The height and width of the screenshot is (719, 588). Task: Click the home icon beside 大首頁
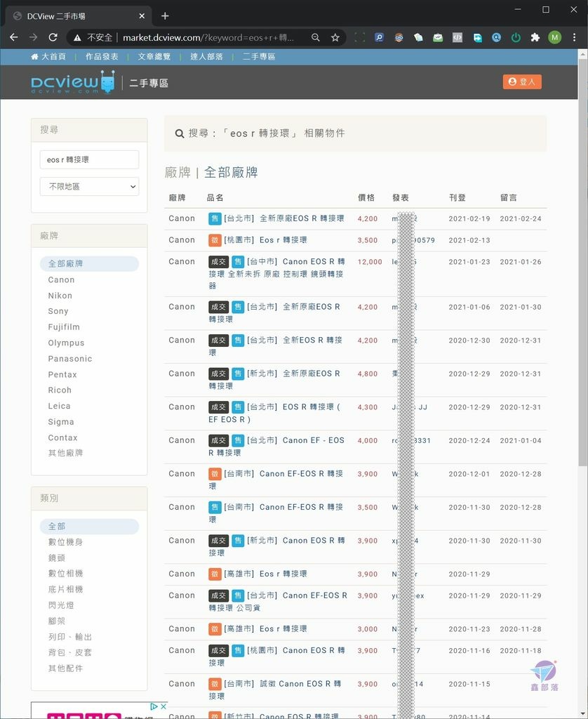[34, 56]
